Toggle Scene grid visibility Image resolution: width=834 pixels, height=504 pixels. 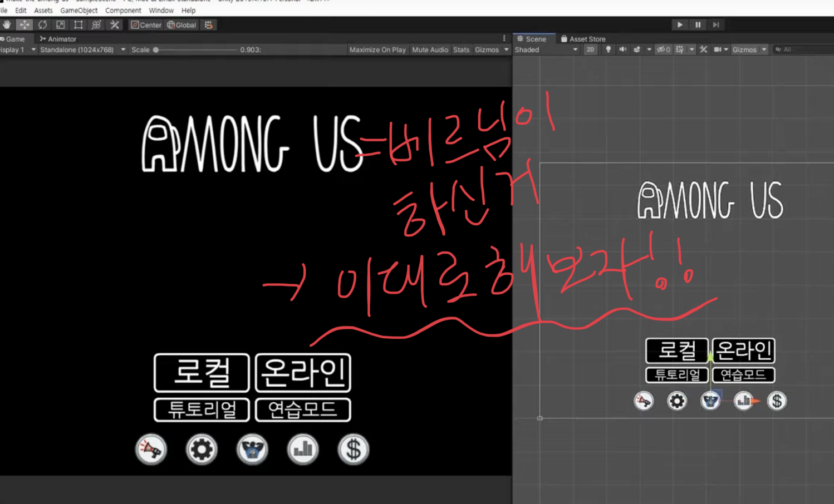[680, 50]
